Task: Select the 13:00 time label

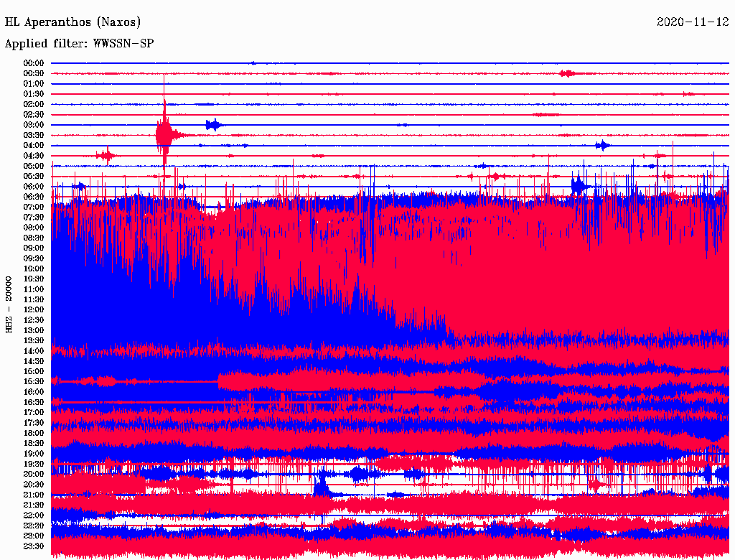Action: click(34, 330)
